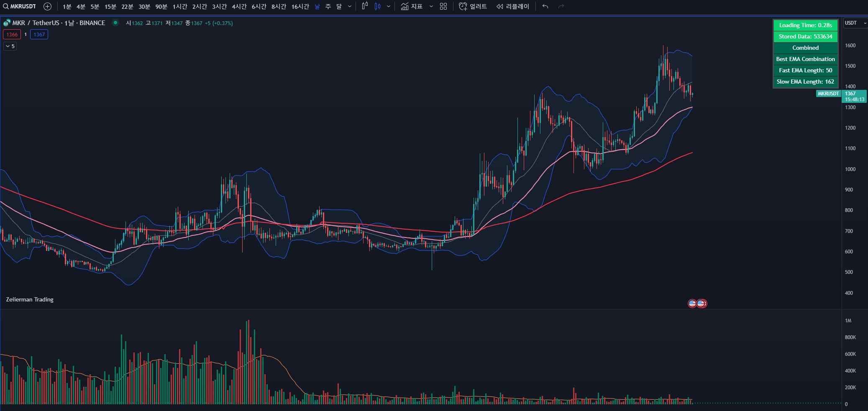Click the Zeiierman Trading label

[x=30, y=300]
